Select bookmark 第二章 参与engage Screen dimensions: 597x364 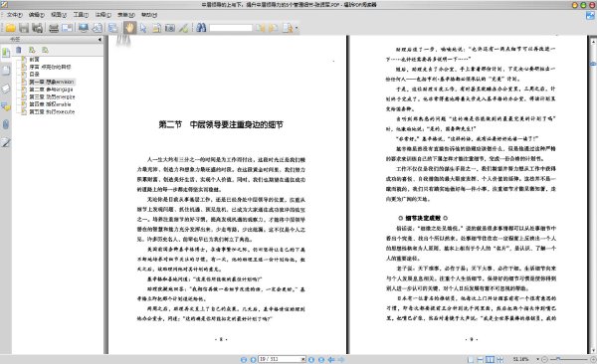tap(51, 90)
